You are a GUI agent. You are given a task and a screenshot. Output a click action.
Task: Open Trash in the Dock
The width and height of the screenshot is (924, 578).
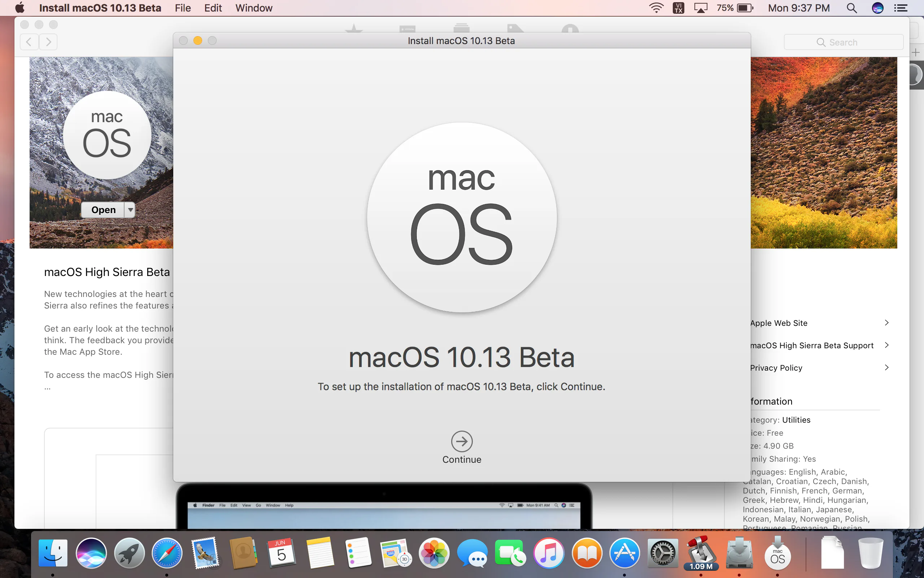[x=871, y=553]
